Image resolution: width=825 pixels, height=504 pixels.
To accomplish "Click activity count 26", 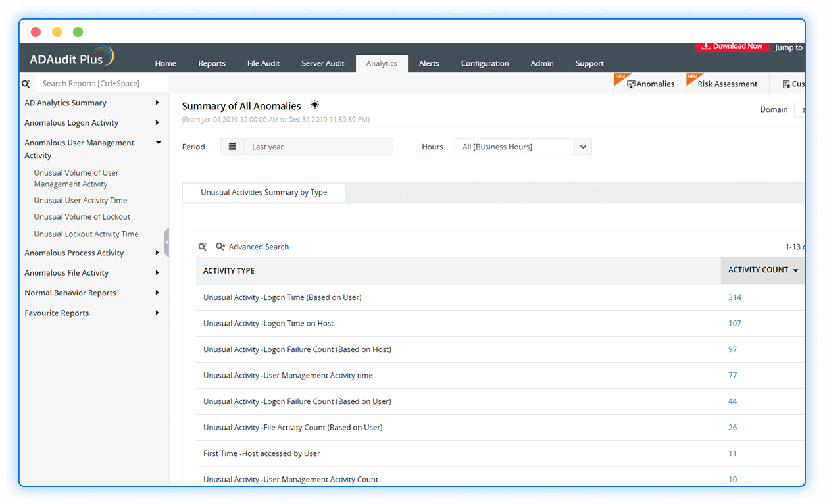I will click(732, 428).
